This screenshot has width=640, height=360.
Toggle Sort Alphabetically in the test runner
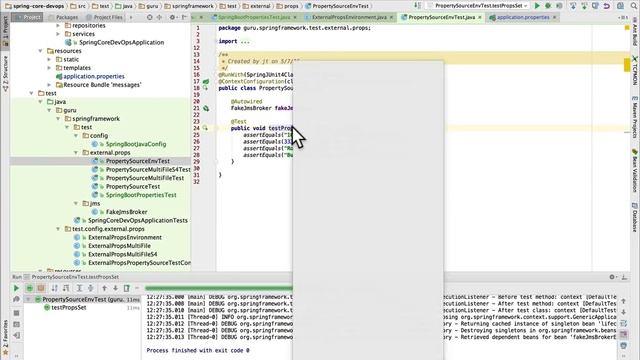point(54,288)
